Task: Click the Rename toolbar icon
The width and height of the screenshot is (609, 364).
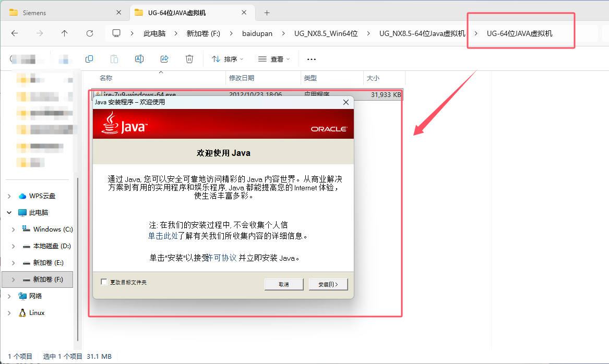Action: point(139,59)
